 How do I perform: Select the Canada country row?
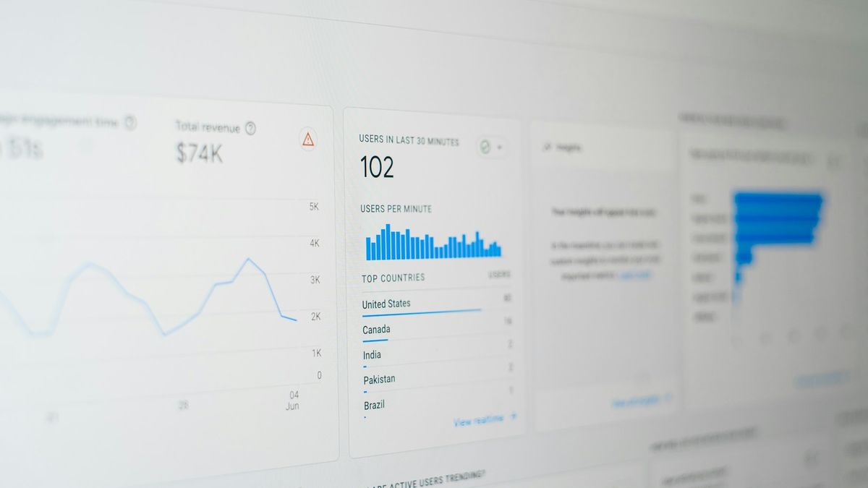tap(437, 330)
